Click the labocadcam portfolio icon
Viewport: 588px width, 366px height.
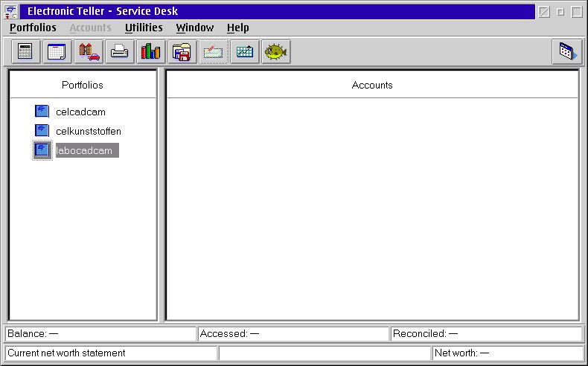click(42, 150)
